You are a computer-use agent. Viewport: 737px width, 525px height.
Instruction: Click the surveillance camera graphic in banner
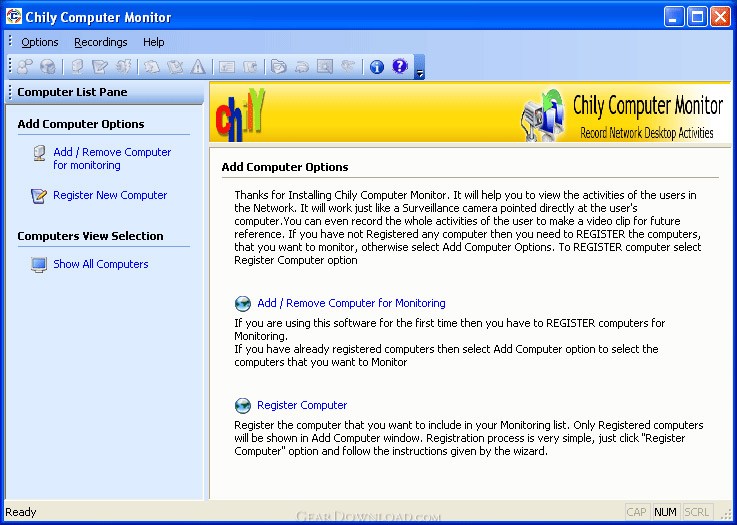543,115
